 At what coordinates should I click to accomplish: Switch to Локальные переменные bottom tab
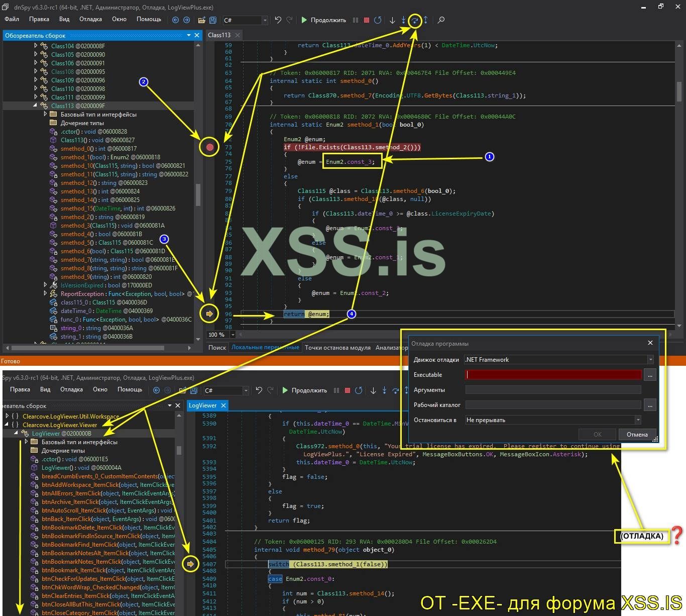pos(265,347)
